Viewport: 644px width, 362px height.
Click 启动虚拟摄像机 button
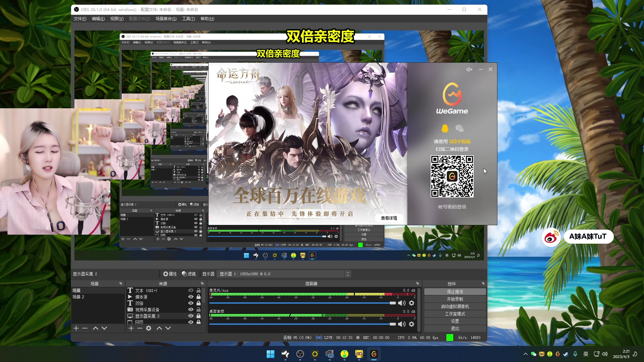455,306
